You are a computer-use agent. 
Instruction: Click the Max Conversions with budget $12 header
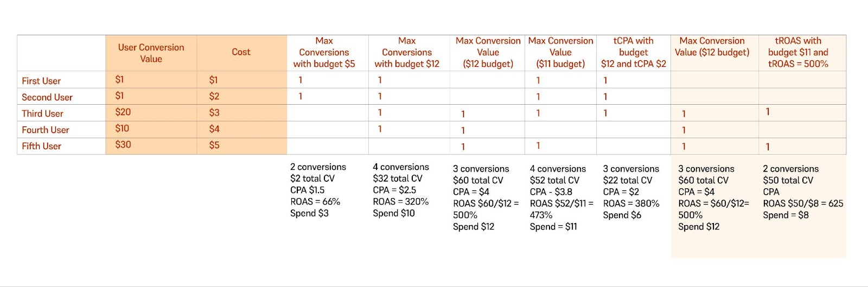(x=407, y=52)
